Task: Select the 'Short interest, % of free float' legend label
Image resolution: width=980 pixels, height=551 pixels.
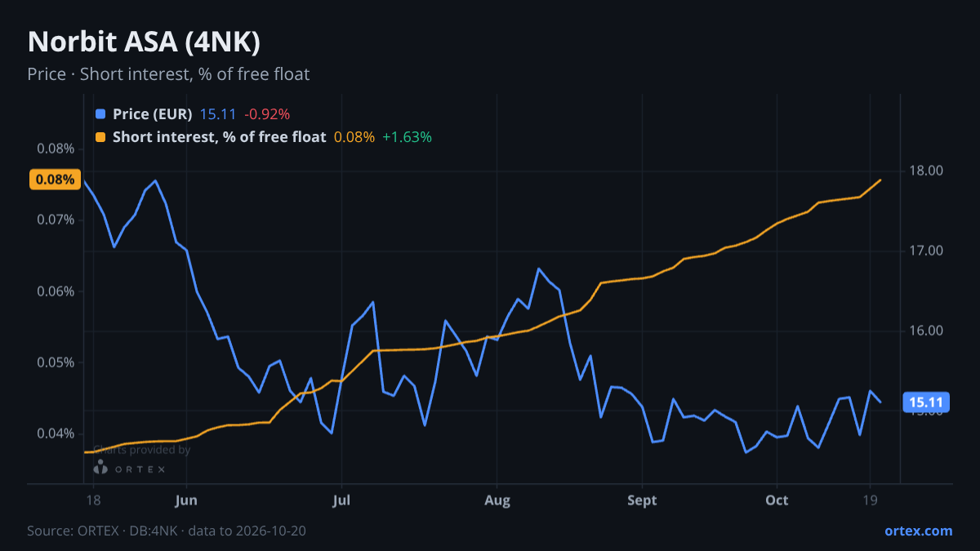Action: pyautogui.click(x=220, y=137)
